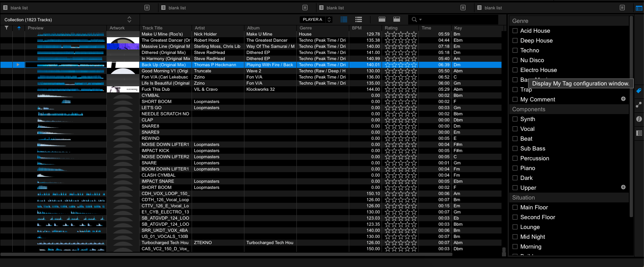Click the blue playlist palette icon at top right
Image resolution: width=644 pixels, height=267 pixels.
click(x=639, y=8)
